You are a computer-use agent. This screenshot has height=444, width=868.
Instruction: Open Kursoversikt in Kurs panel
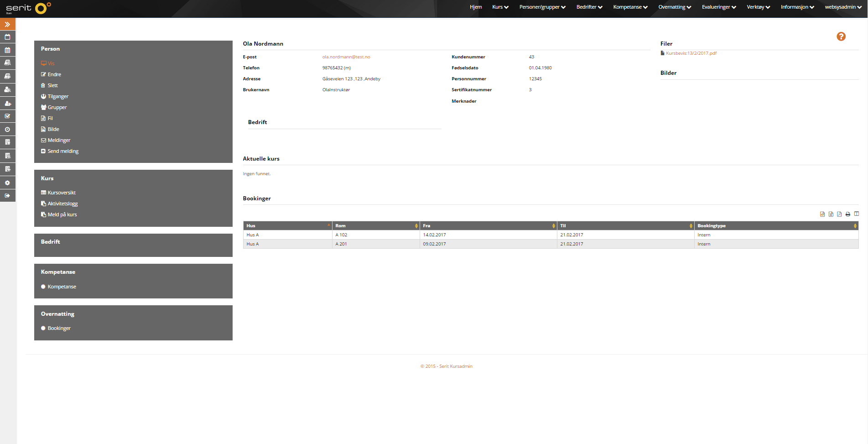[x=58, y=193]
